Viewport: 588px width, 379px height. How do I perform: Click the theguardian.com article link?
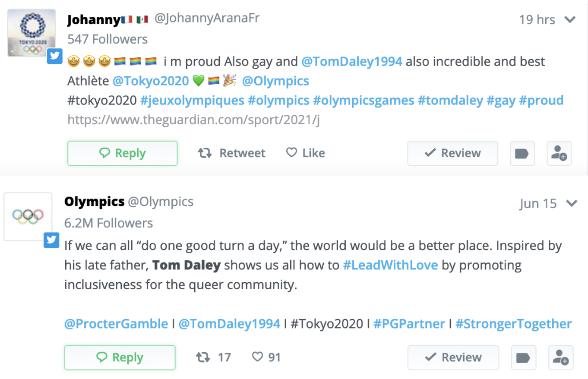point(194,120)
